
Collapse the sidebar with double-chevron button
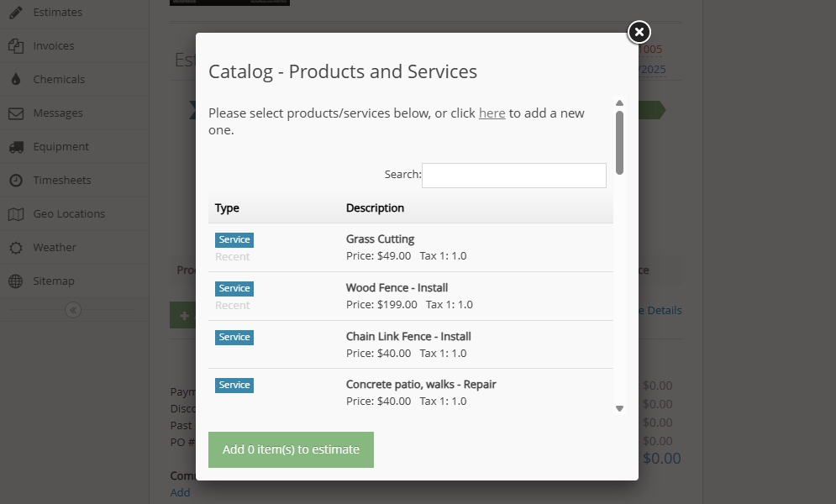click(x=73, y=310)
